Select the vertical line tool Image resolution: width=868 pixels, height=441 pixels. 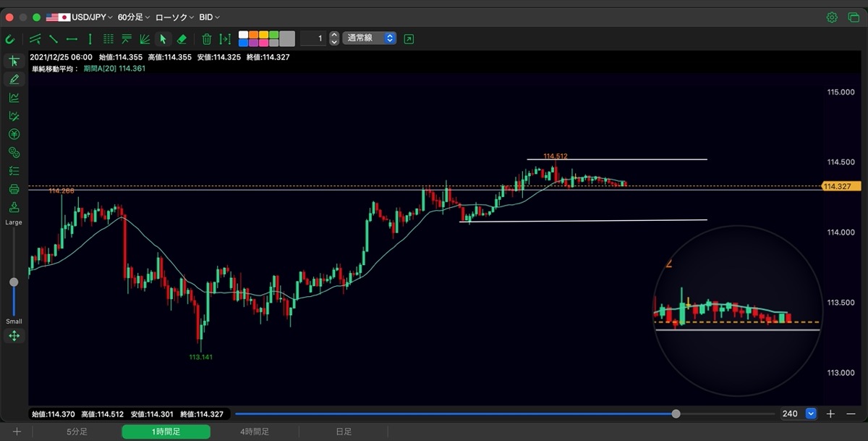coord(90,39)
